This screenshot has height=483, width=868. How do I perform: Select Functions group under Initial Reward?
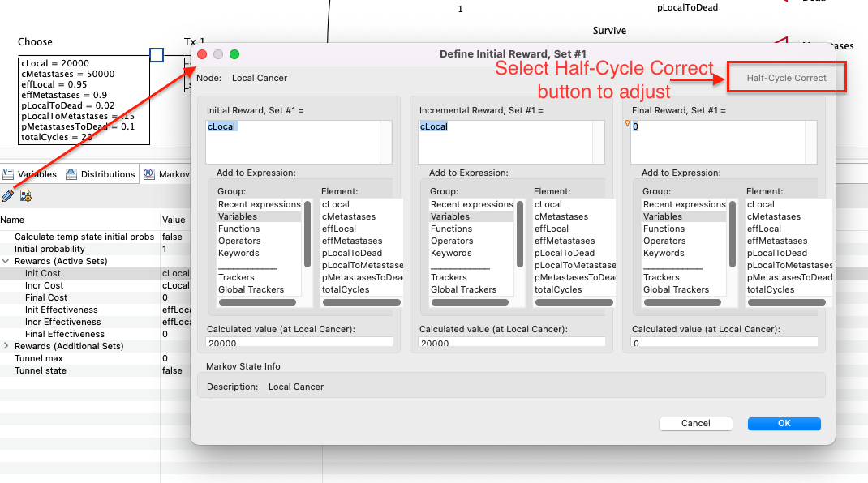point(238,229)
